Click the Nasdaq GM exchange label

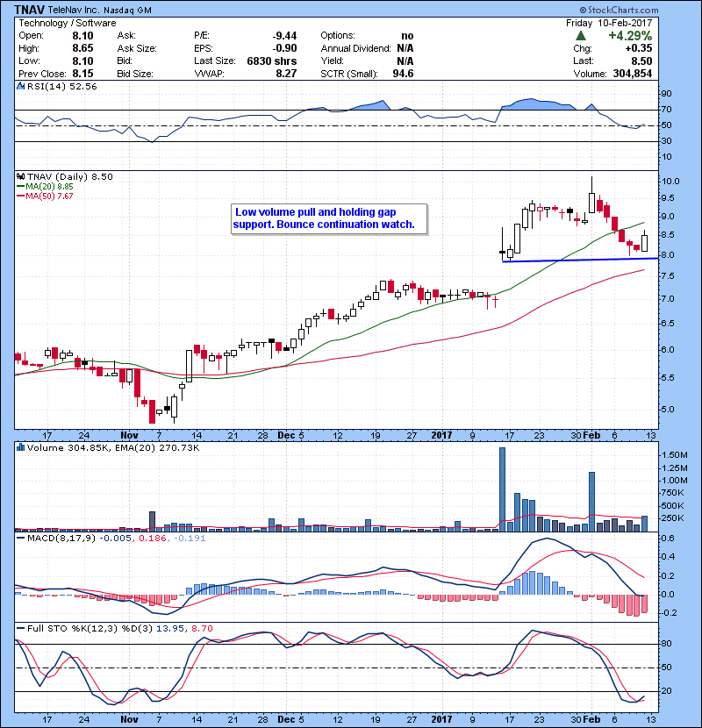(x=128, y=11)
